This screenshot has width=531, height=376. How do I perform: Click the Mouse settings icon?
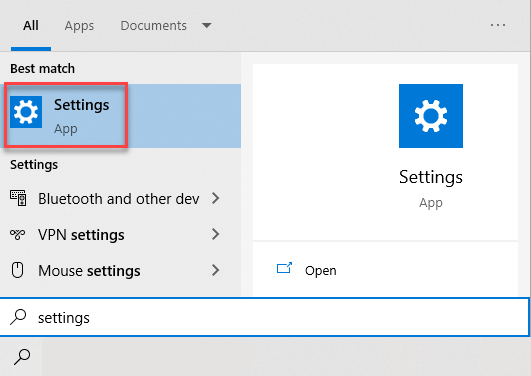(x=18, y=270)
